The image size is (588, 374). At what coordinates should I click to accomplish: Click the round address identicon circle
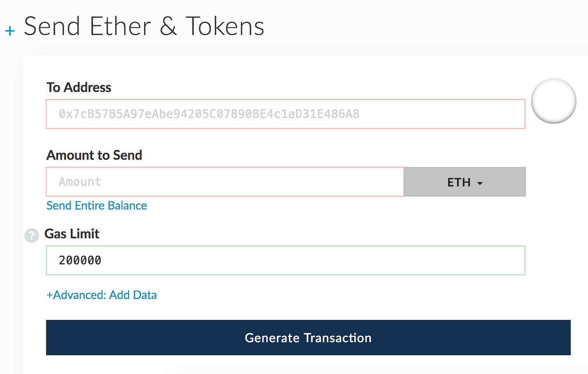(x=553, y=101)
